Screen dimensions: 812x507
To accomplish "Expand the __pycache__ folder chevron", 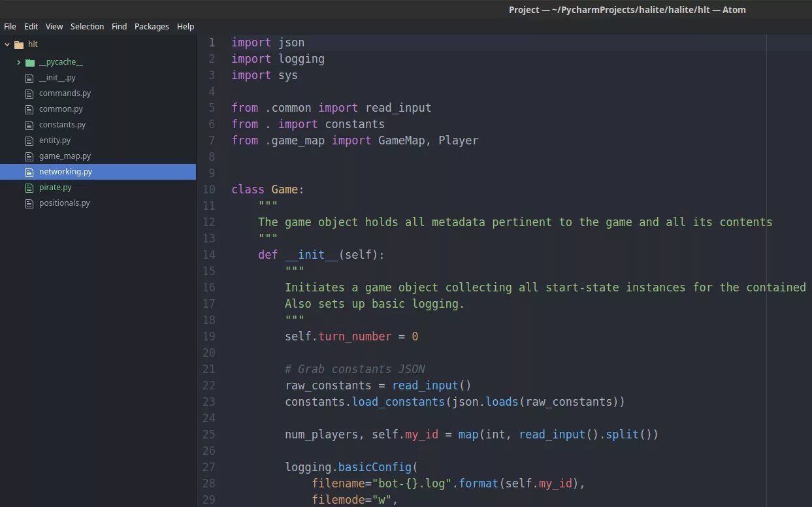I will [x=19, y=62].
